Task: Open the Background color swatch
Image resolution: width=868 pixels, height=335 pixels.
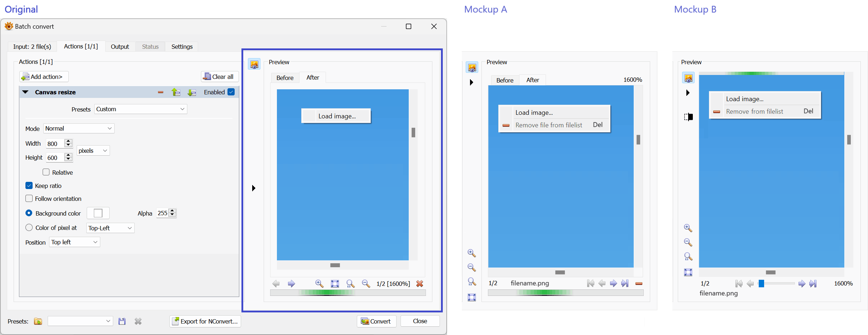Action: (98, 213)
